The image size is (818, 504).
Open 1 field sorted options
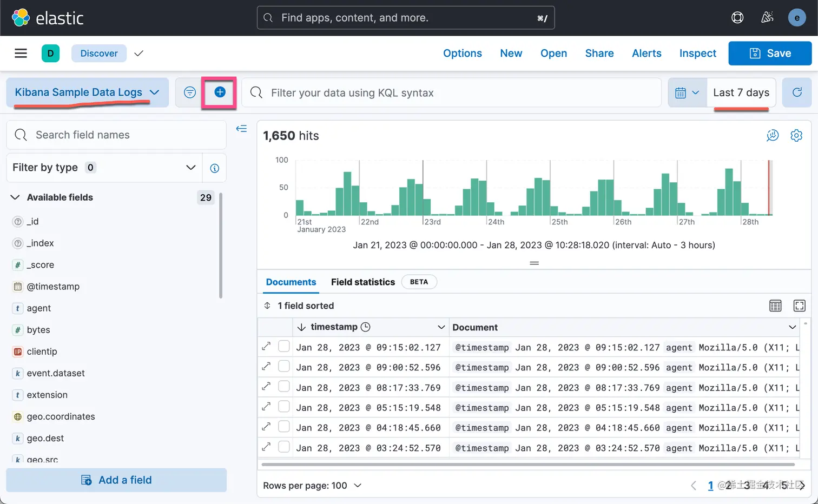pos(299,306)
